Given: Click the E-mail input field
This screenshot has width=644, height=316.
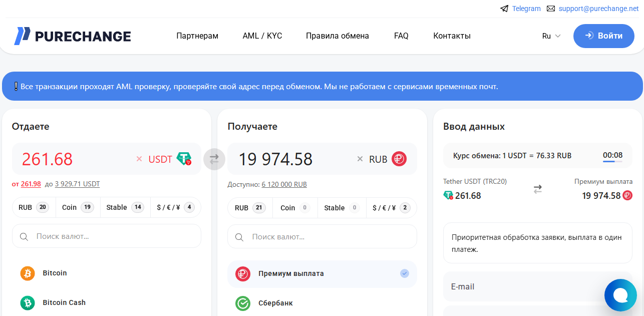Looking at the screenshot, I should 521,287.
